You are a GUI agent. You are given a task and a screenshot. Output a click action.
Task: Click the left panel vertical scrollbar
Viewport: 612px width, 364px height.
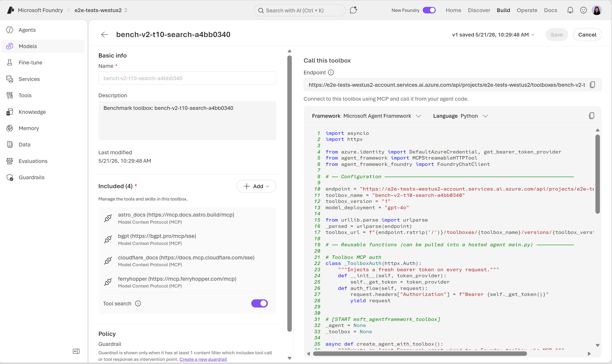click(289, 193)
